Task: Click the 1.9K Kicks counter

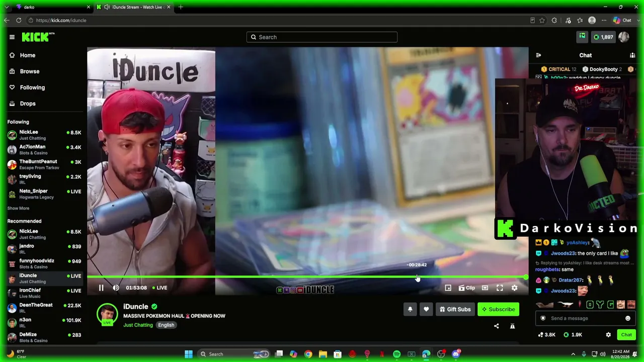Action: click(573, 335)
